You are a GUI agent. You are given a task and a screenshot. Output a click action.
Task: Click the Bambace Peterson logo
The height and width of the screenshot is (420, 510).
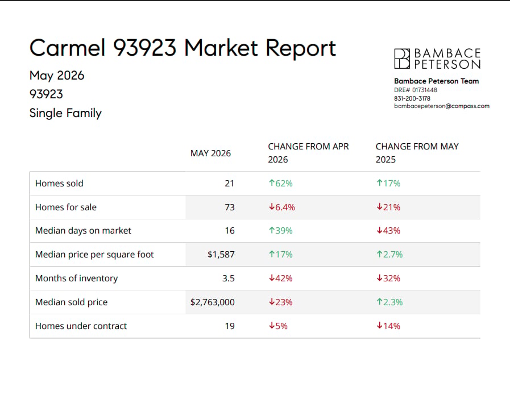tap(437, 59)
